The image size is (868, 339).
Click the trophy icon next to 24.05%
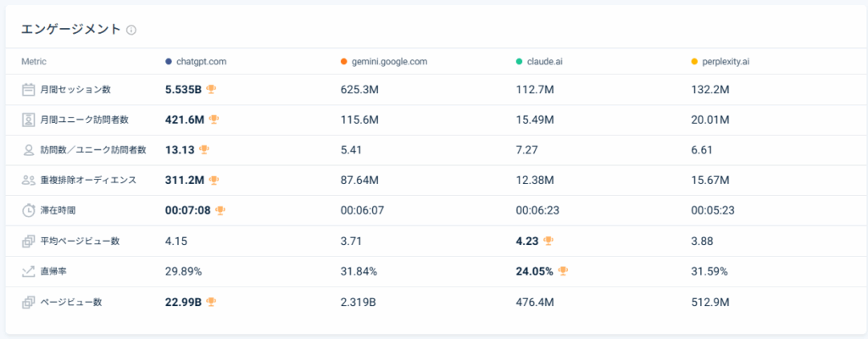[563, 271]
